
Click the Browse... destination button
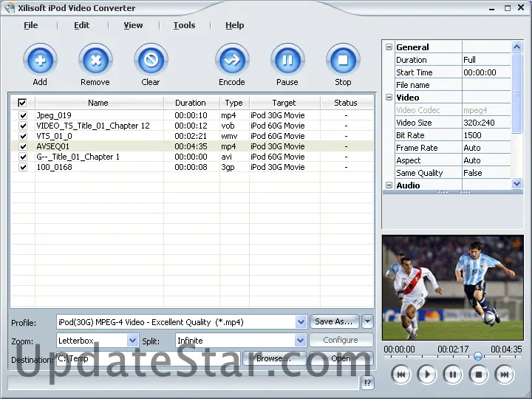coord(274,358)
